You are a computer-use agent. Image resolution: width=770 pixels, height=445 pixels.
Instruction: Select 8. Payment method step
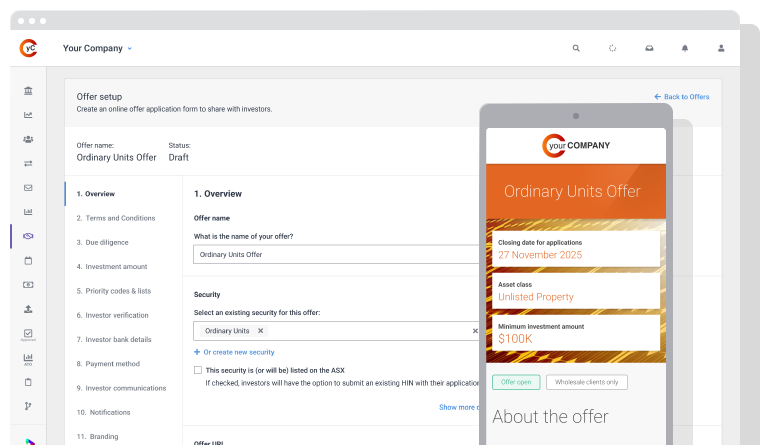tap(108, 364)
